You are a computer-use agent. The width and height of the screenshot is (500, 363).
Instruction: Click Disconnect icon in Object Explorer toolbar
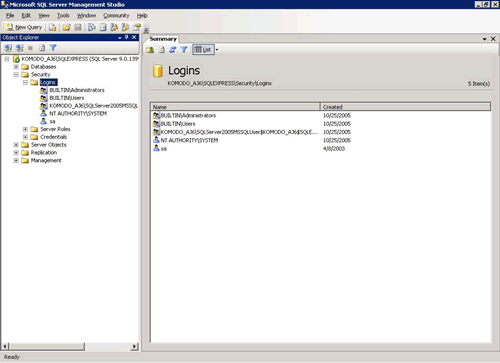click(20, 48)
